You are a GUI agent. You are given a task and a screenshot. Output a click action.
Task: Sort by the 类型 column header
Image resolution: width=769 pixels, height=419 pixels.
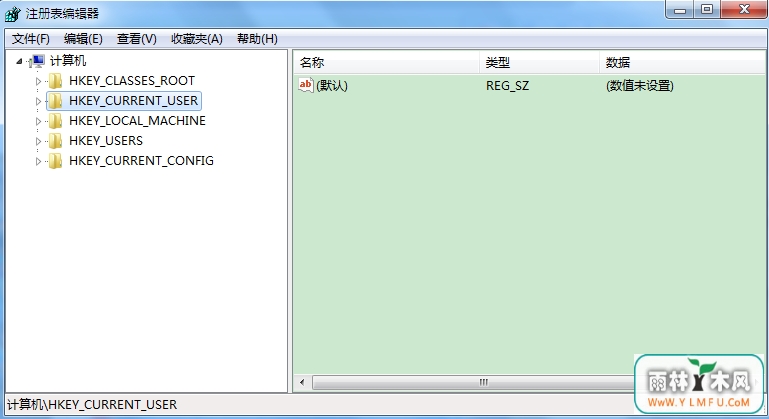click(539, 62)
